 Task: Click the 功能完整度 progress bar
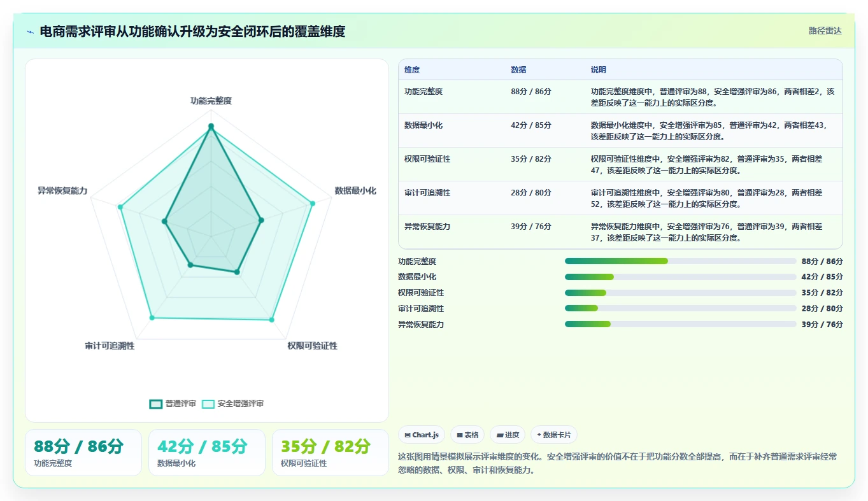pos(680,261)
